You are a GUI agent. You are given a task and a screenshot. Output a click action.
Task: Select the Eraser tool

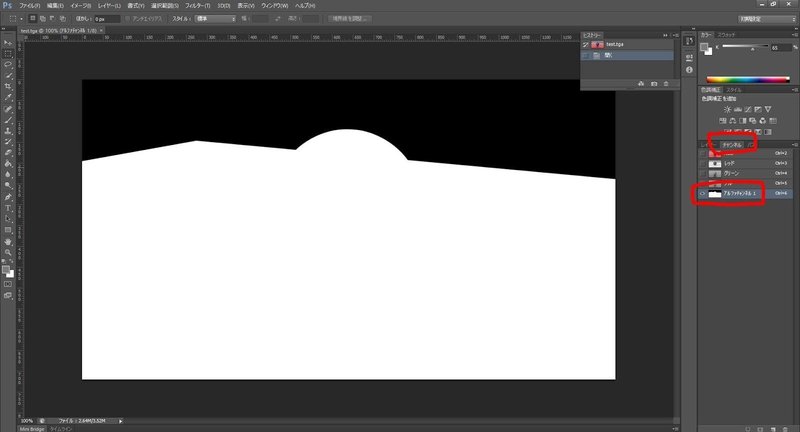[x=8, y=153]
